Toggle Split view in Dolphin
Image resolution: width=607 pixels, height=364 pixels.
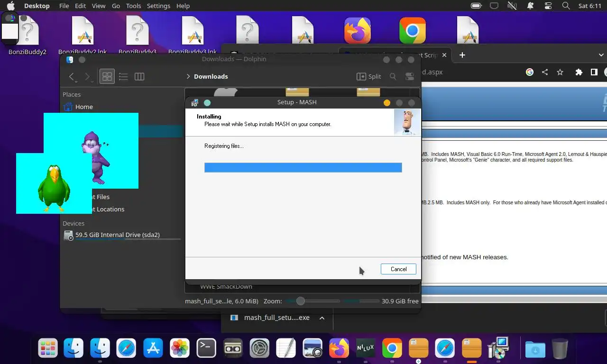click(x=369, y=76)
